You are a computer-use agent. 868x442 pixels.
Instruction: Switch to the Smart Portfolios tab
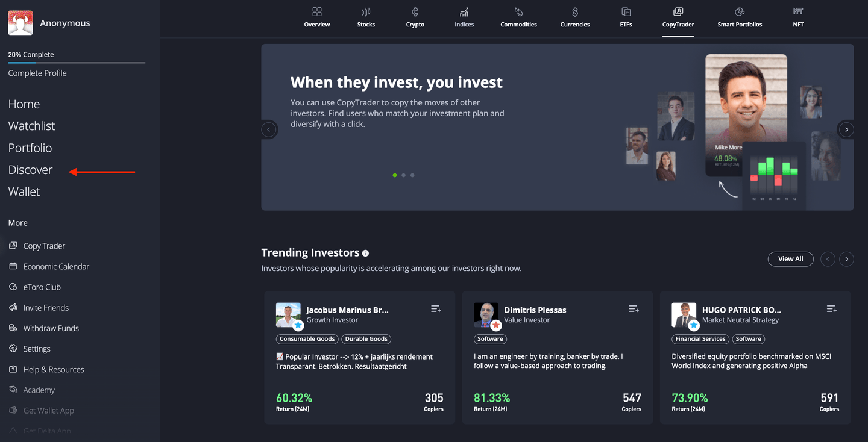740,17
